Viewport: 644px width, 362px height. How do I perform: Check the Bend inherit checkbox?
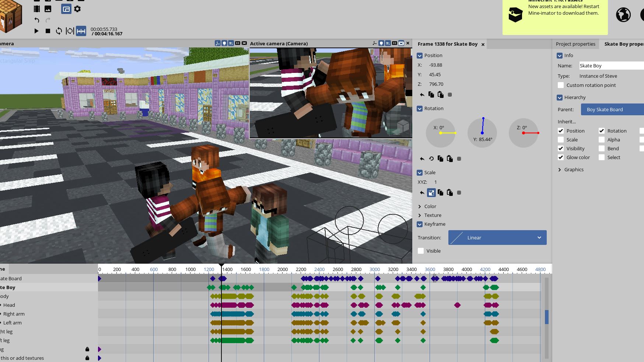pyautogui.click(x=602, y=148)
